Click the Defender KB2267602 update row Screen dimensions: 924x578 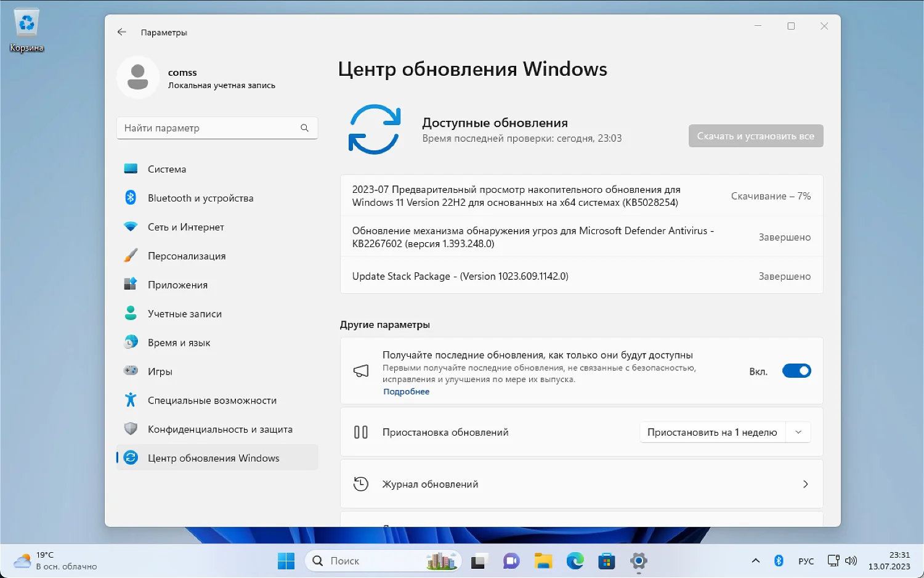point(582,237)
